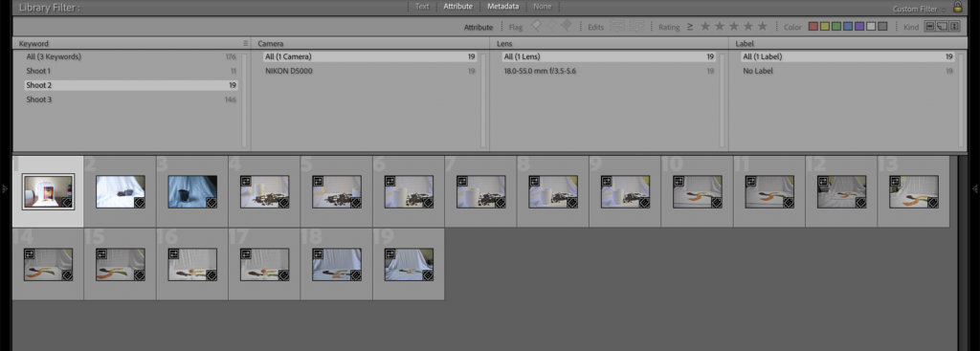
Task: Select the Shoot 3 keyword
Action: 130,99
